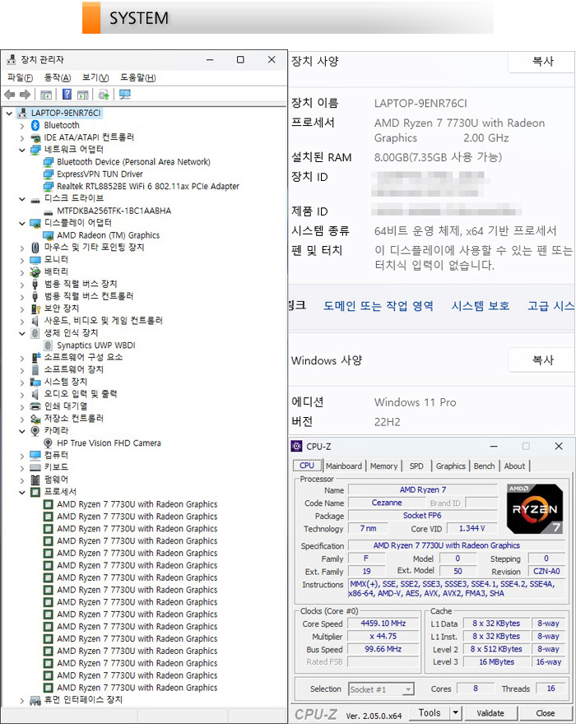Click the Core Speed value 4459.10 MHz
576x728 pixels.
click(383, 623)
